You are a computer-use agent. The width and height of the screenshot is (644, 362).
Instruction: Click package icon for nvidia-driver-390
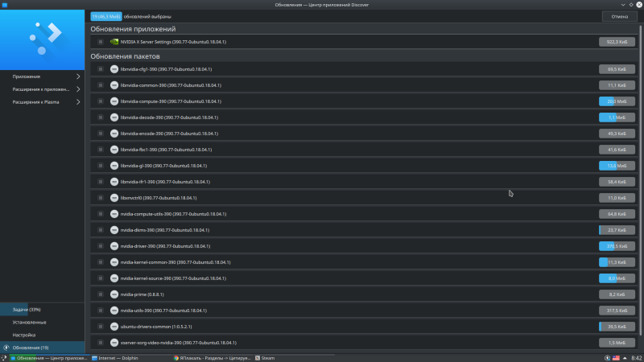pyautogui.click(x=114, y=246)
